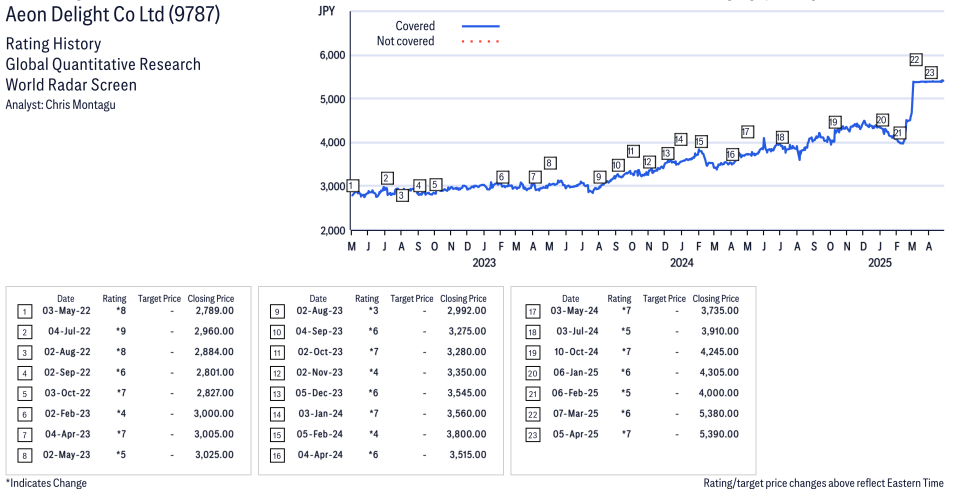Viewport: 955px width, 489px height.
Task: Select marker 17 on the price chart
Action: pos(747,132)
